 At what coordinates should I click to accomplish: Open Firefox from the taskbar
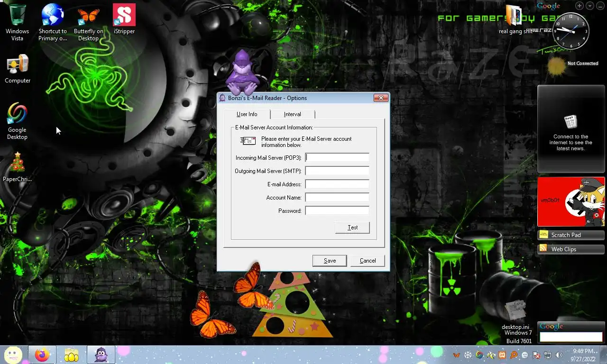42,355
